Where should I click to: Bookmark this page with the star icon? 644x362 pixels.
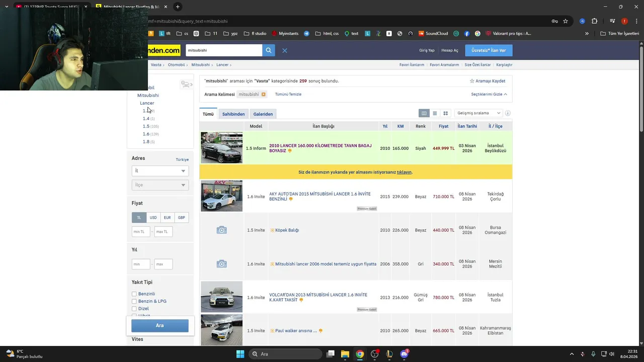point(566,21)
